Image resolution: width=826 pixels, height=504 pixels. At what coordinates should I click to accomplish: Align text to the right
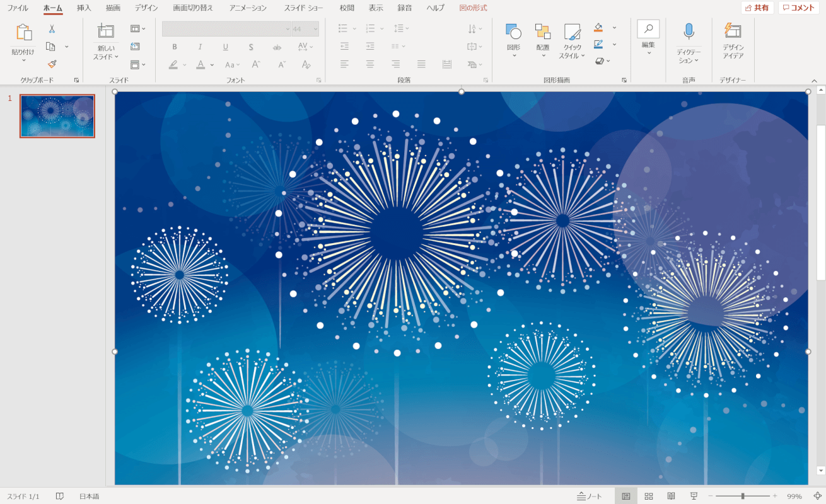pos(395,64)
